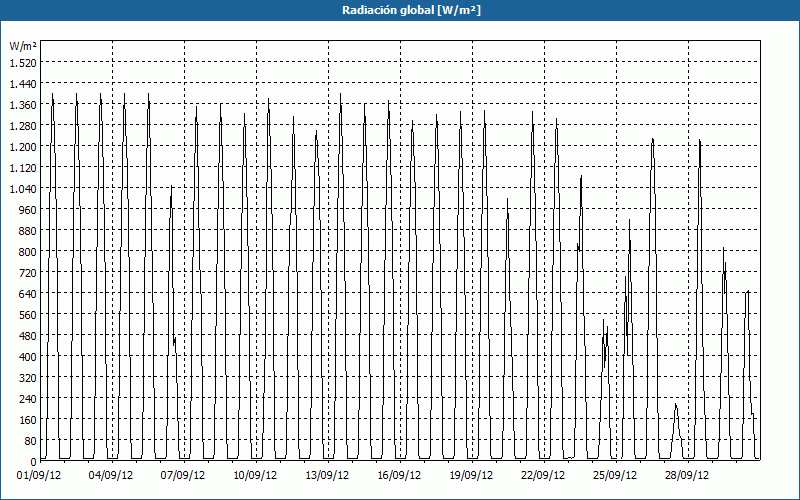Click the W/m² axis unit label
The height and width of the screenshot is (500, 800).
(x=23, y=46)
